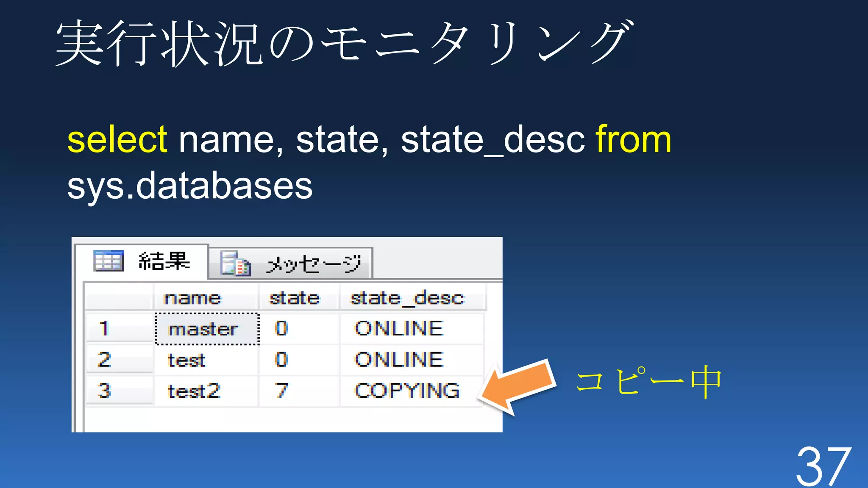Click state value 7 for test2
The height and width of the screenshot is (488, 868).
(299, 391)
